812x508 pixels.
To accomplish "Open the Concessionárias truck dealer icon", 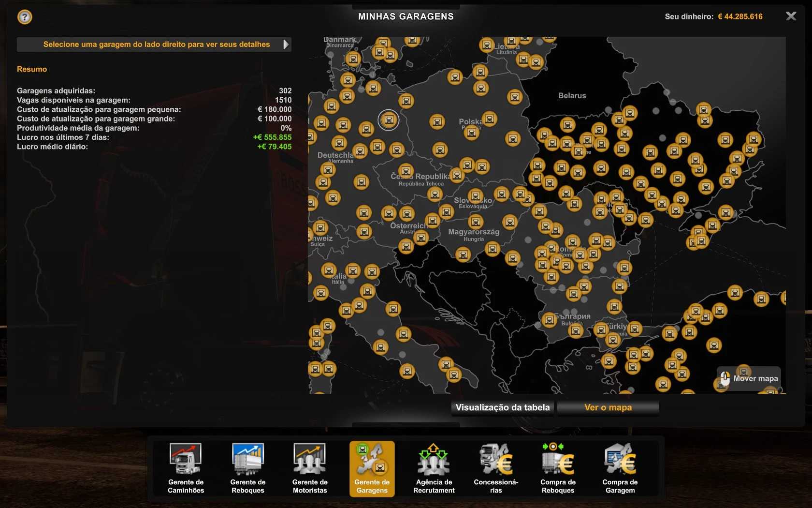I will pos(496,468).
